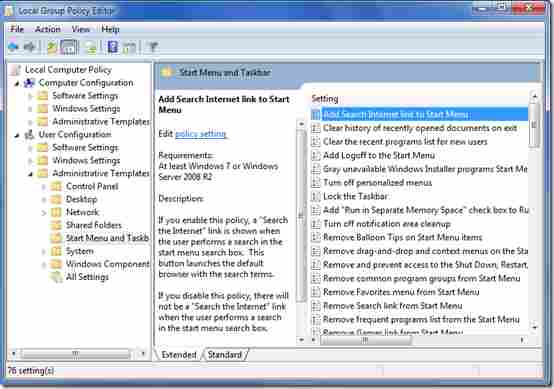Image resolution: width=554 pixels, height=389 pixels.
Task: Select Clear history of recently opened documents on exit
Action: point(420,128)
